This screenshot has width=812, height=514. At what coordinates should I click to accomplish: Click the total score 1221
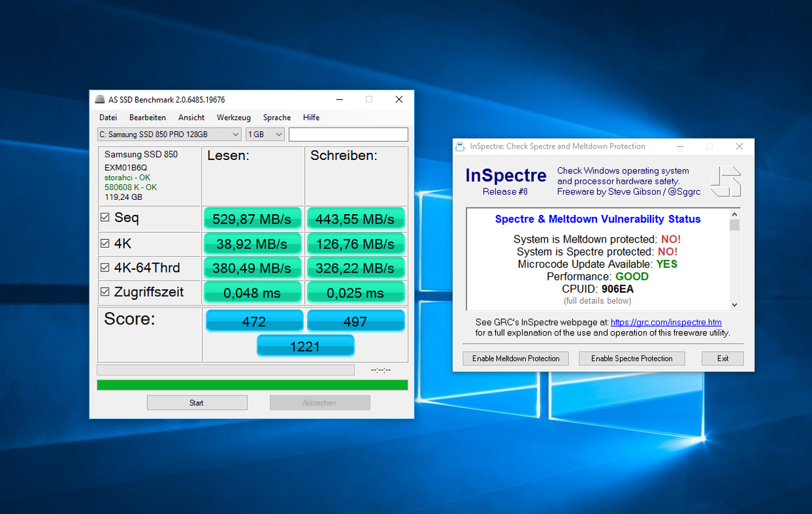coord(306,346)
